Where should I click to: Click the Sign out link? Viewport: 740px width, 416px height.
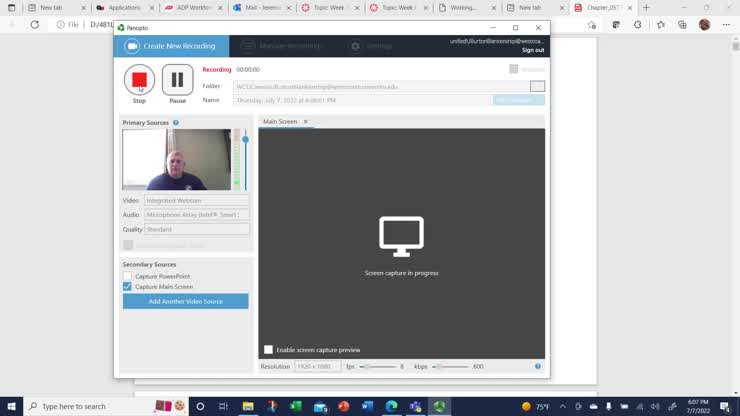click(532, 50)
